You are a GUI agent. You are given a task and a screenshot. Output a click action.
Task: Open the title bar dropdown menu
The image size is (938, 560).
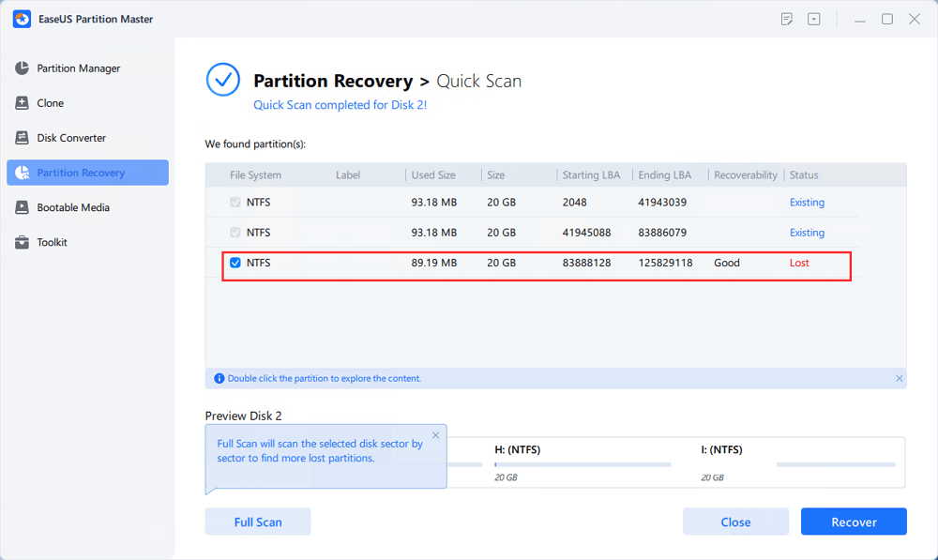pos(814,19)
